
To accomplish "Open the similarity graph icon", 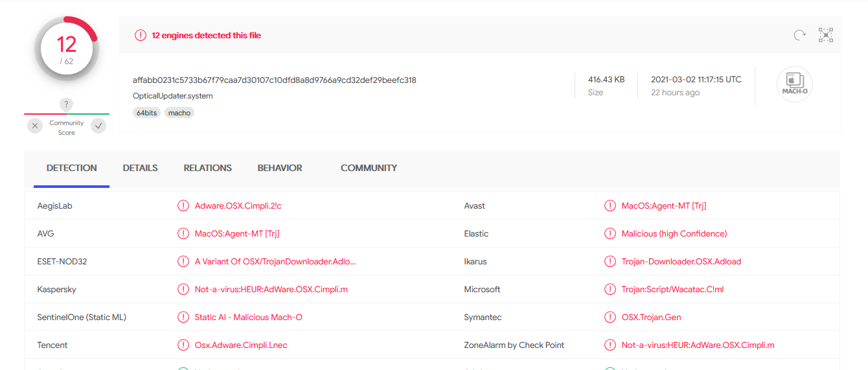I will 826,36.
